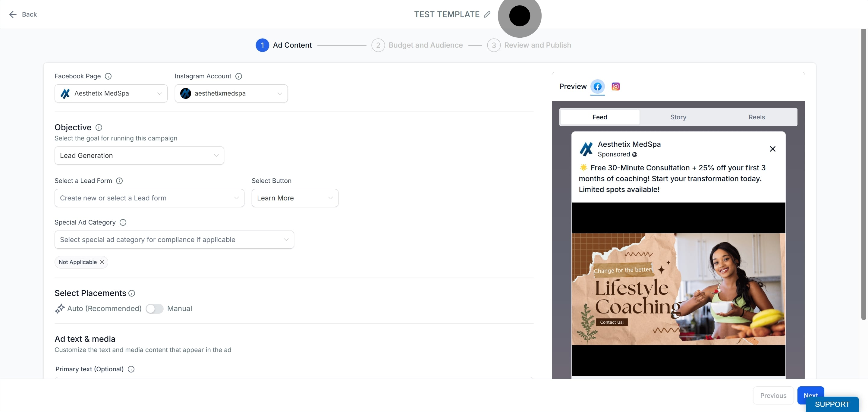The width and height of the screenshot is (868, 412).
Task: Open the Special Ad Category dropdown
Action: tap(174, 240)
